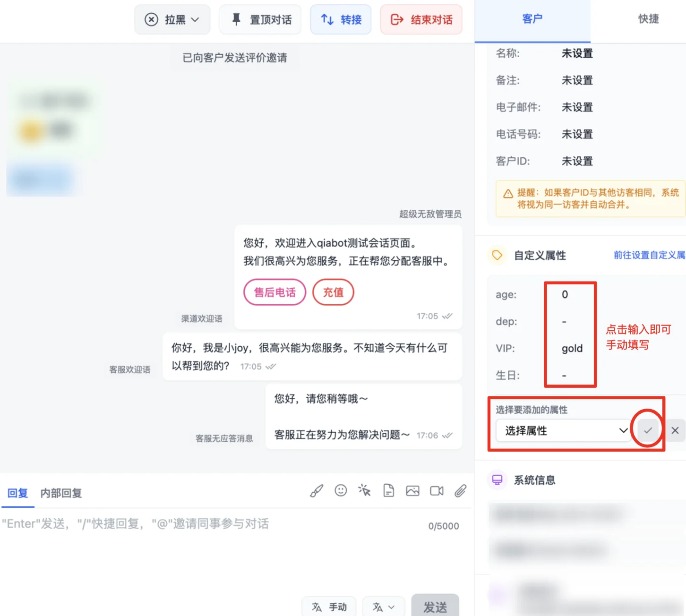686x616 pixels.
Task: Select the video call icon
Action: 436,491
